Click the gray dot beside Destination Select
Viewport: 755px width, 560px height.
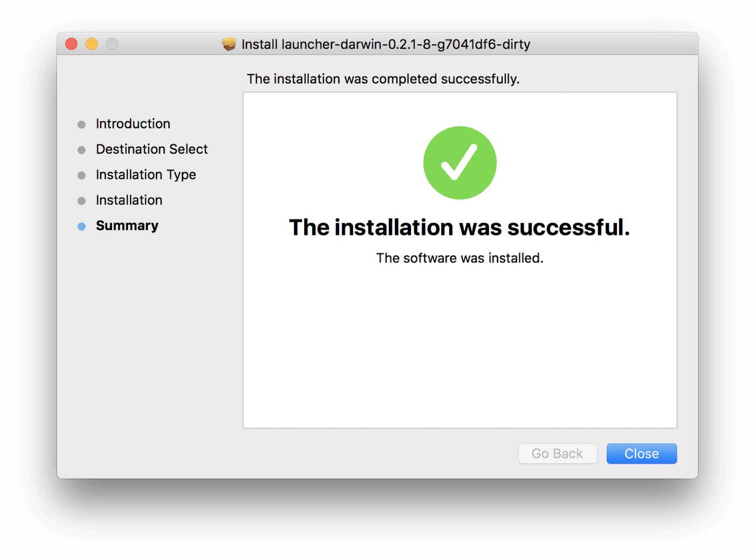click(81, 149)
